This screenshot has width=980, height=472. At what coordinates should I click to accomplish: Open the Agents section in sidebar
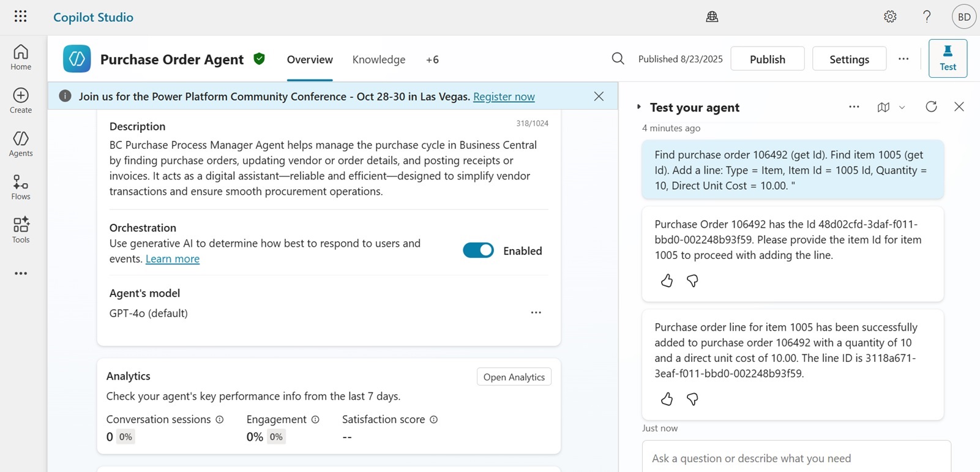(21, 144)
